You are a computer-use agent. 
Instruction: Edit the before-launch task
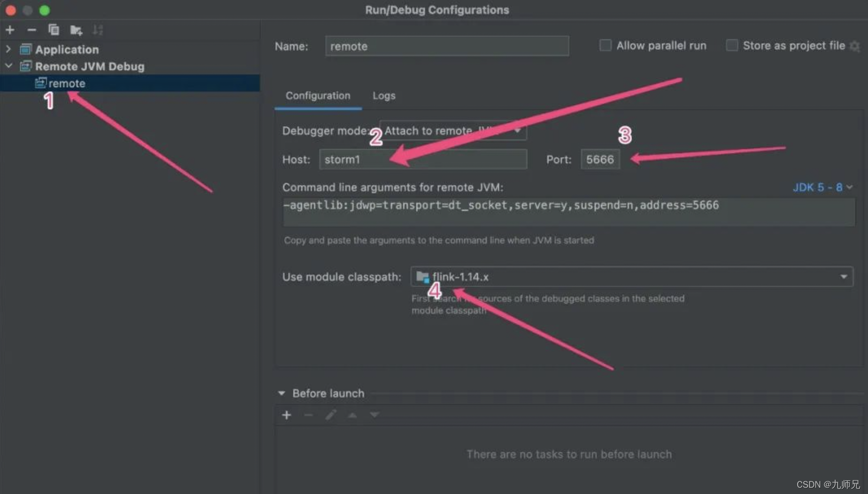(331, 415)
